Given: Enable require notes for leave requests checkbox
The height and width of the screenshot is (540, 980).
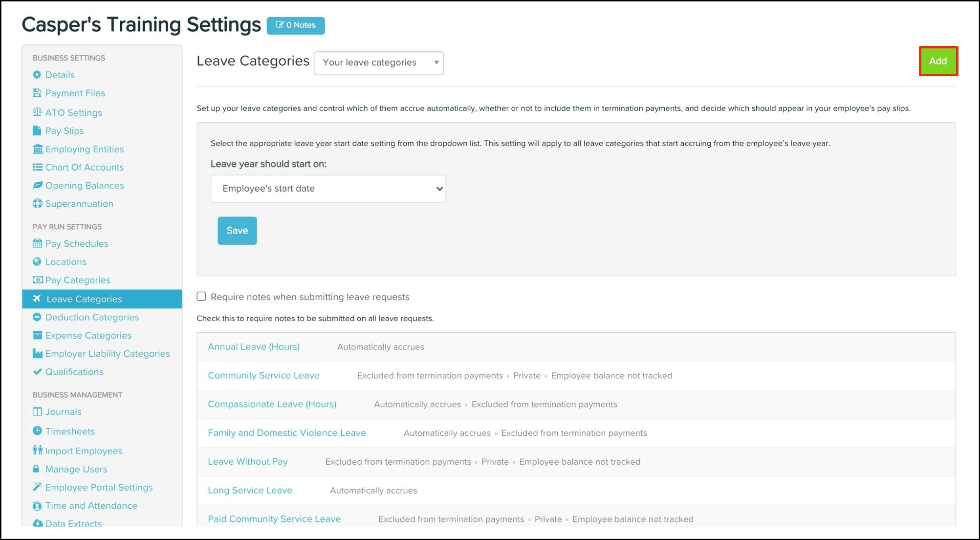Looking at the screenshot, I should (x=201, y=297).
